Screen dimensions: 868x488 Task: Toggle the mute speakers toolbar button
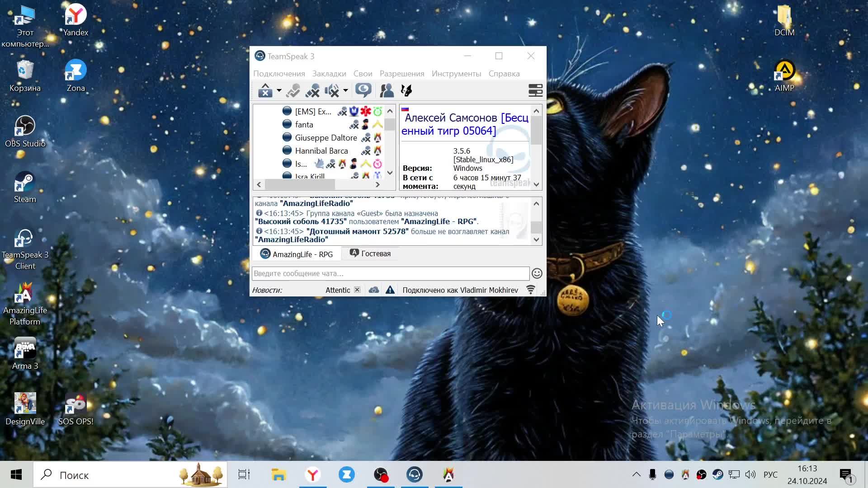[x=332, y=91]
